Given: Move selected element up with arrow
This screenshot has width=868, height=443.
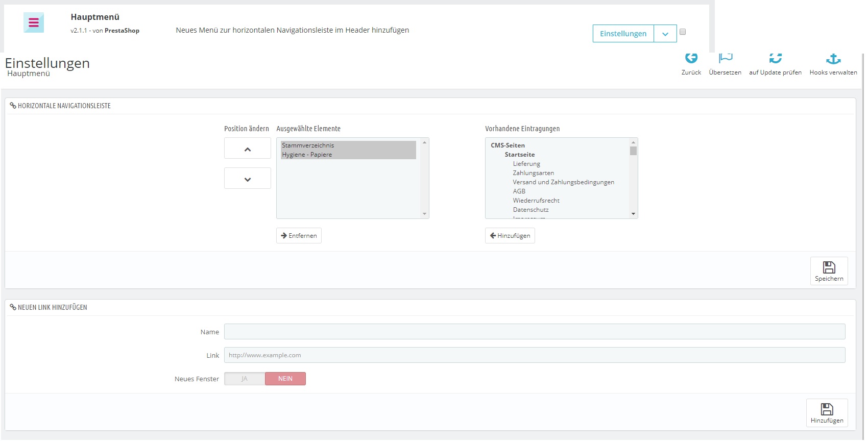Looking at the screenshot, I should [248, 149].
